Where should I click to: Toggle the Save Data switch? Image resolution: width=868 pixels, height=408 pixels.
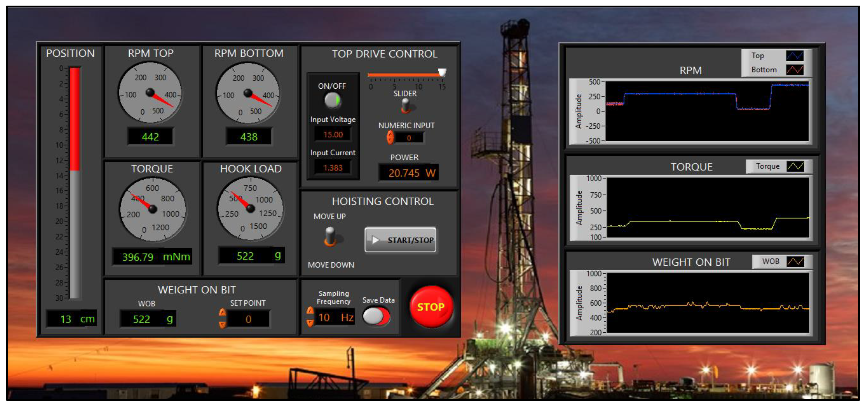pyautogui.click(x=376, y=316)
